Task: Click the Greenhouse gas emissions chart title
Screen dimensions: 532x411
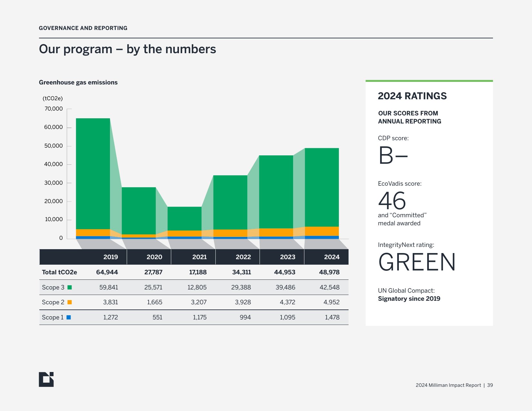Action: [78, 82]
